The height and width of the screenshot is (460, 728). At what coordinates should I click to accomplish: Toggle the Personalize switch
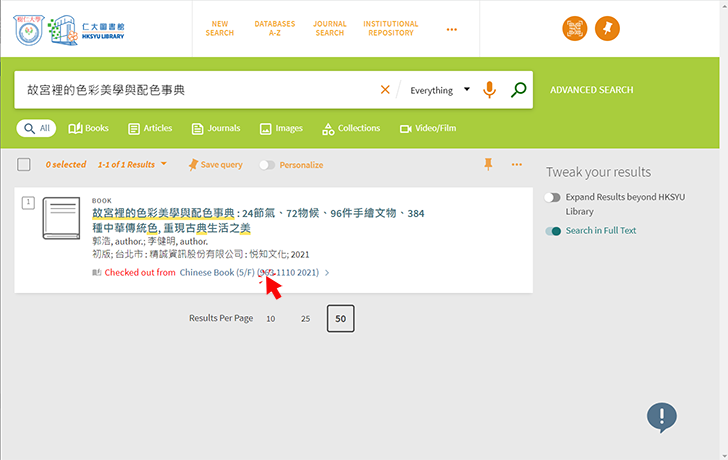267,165
